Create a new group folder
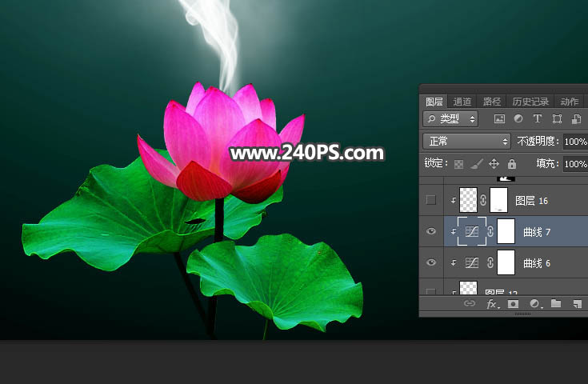Image resolution: width=588 pixels, height=384 pixels. pyautogui.click(x=555, y=305)
